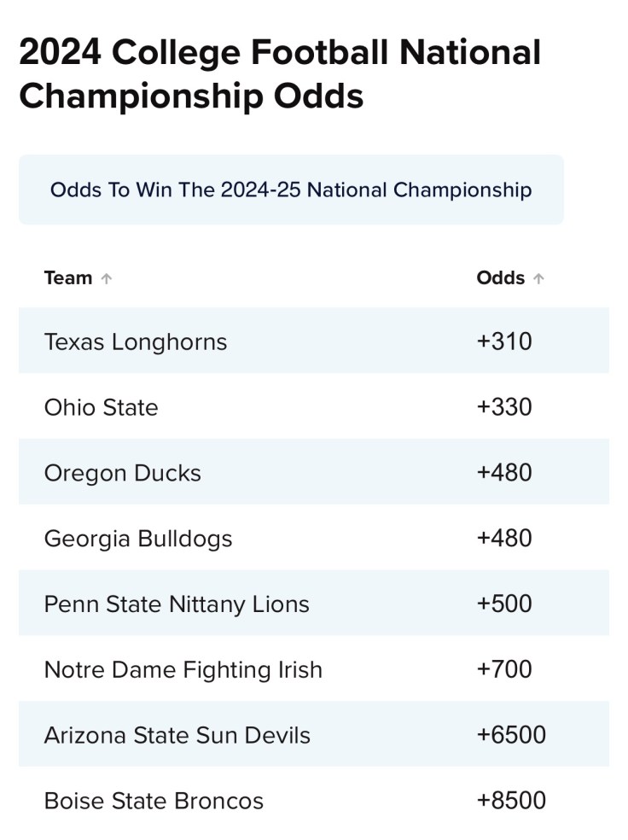The image size is (628, 840).
Task: Click the Georgia Bulldogs team name
Action: click(138, 539)
